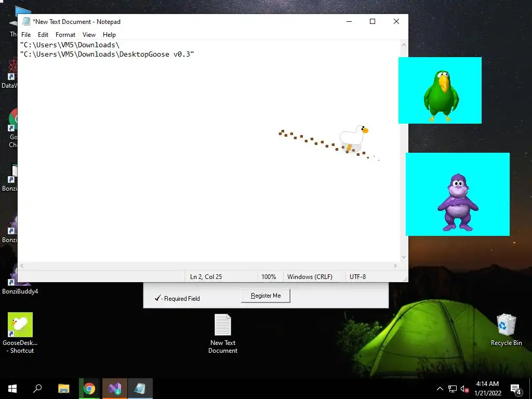The width and height of the screenshot is (532, 399).
Task: Click the network status tray icon
Action: click(x=453, y=389)
